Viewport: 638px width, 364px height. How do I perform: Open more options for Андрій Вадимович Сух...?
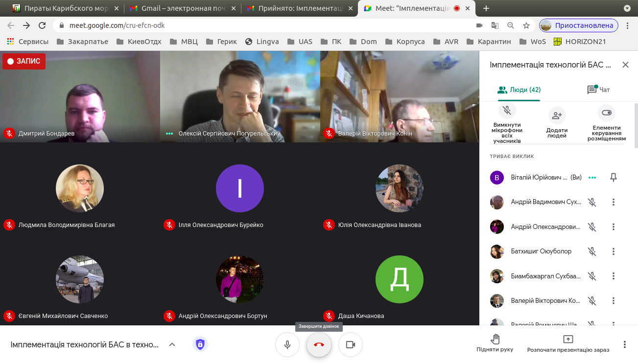tap(614, 202)
